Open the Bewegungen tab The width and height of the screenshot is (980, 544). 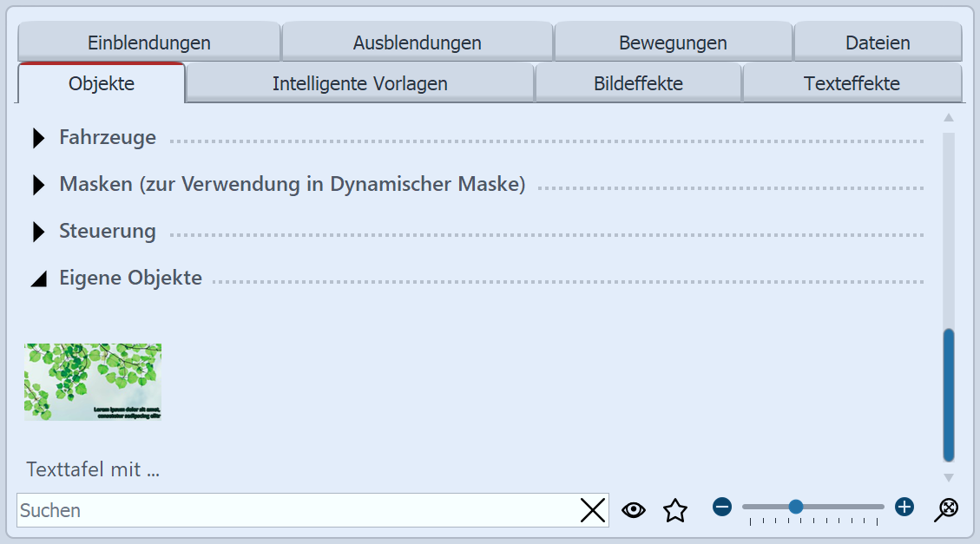[x=673, y=42]
